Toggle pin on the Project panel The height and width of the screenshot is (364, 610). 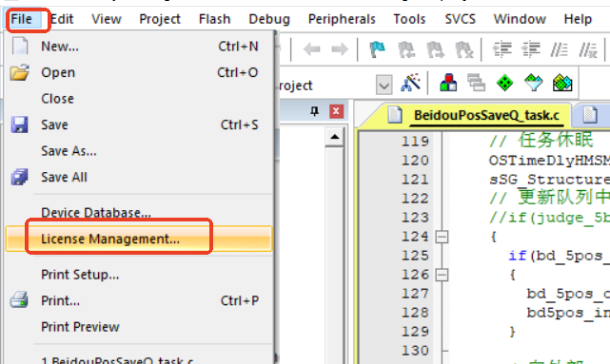[314, 111]
